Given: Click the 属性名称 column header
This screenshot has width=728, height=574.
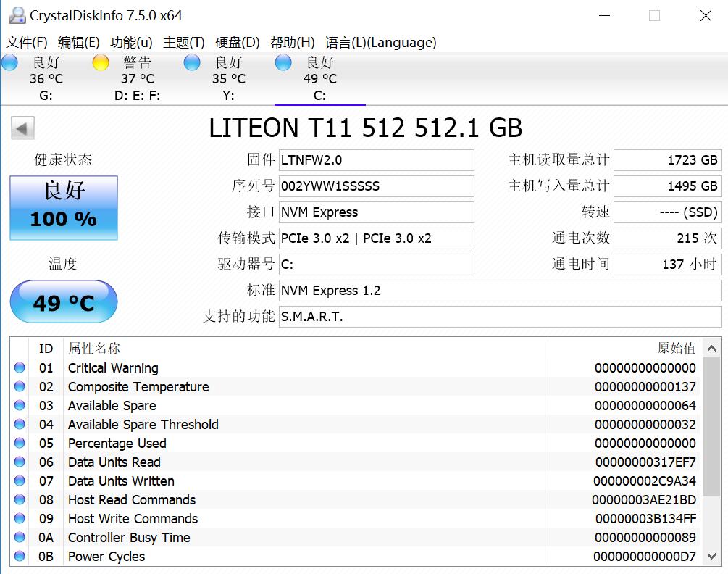Looking at the screenshot, I should click(94, 349).
